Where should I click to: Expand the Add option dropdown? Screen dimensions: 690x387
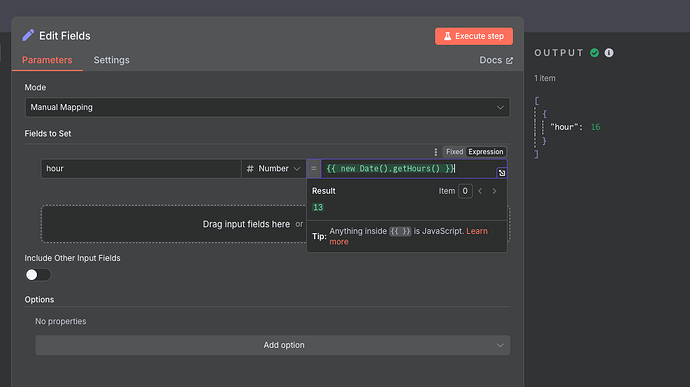273,345
